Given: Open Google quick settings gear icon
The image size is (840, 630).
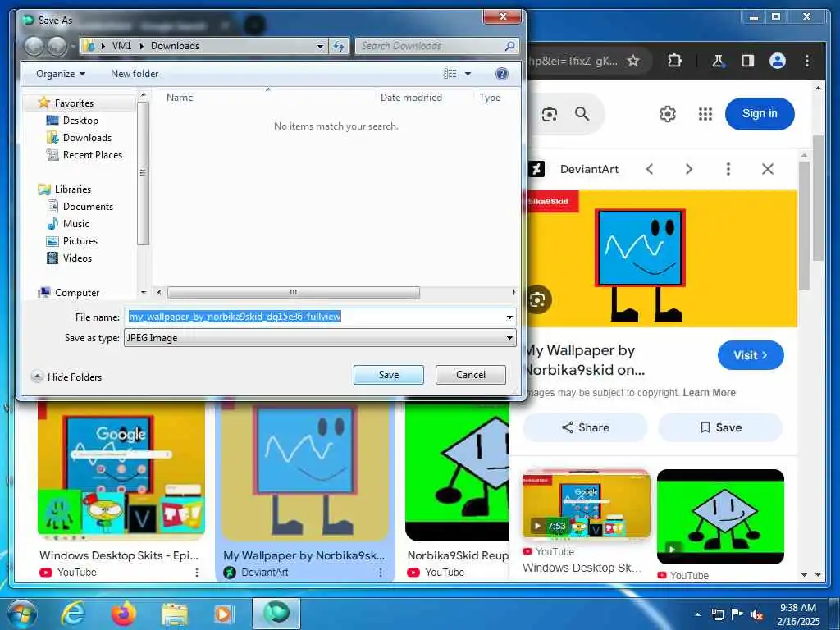Looking at the screenshot, I should [x=668, y=113].
